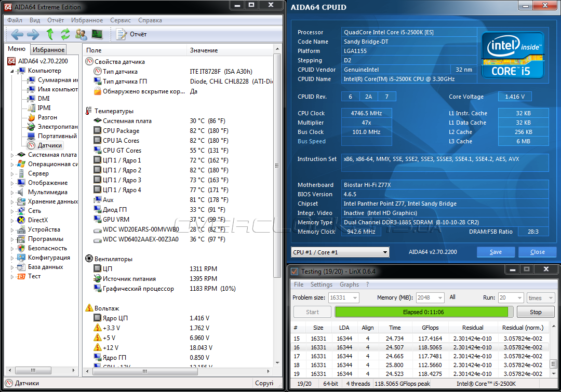Open the Сервис menu
Viewport: 561px width, 392px height.
pos(121,20)
